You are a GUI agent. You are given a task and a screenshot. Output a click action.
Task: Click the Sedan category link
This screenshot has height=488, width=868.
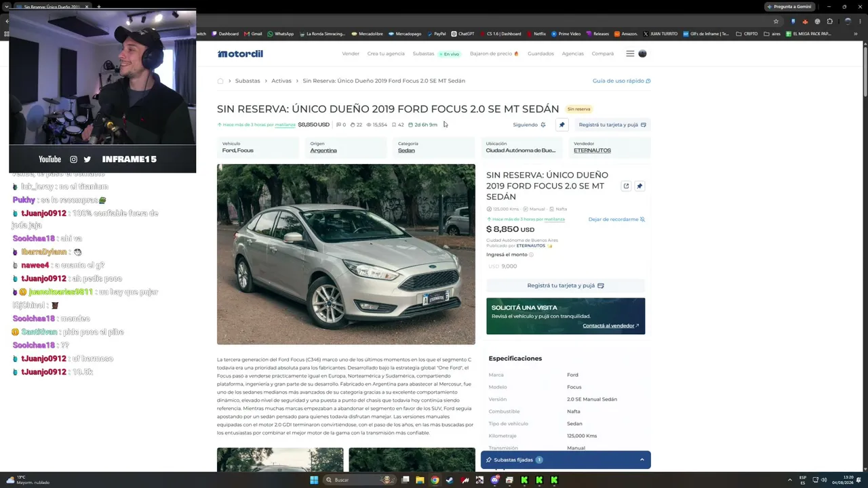[x=406, y=150]
